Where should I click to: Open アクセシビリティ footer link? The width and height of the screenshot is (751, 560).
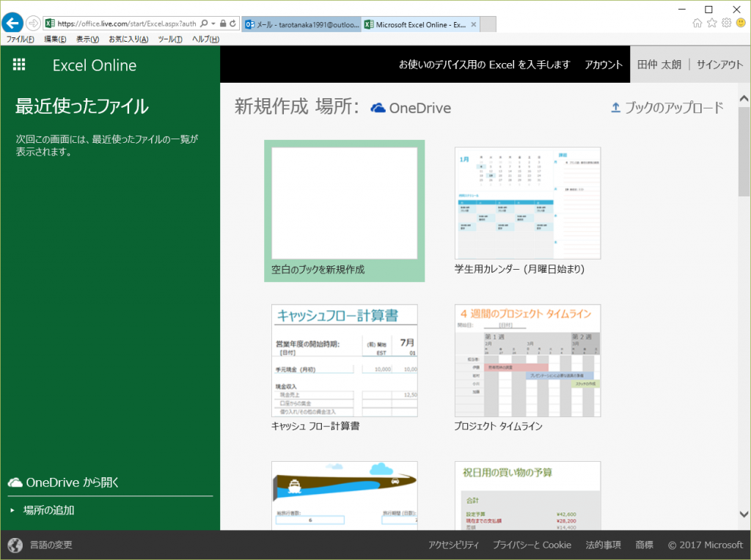pyautogui.click(x=453, y=545)
